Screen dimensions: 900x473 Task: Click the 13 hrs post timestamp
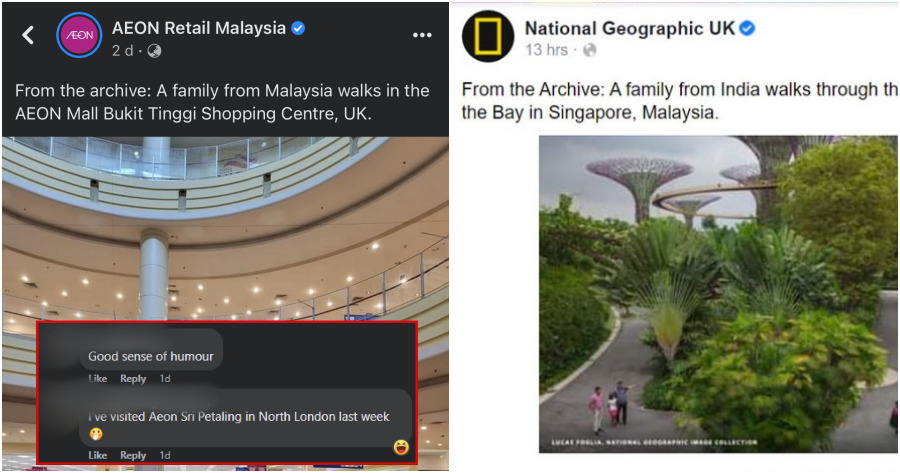click(x=546, y=50)
